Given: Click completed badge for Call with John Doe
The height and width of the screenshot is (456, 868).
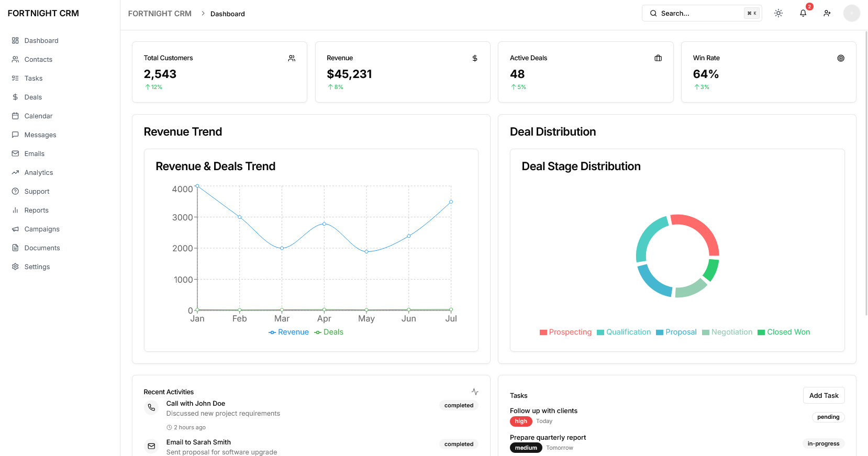Looking at the screenshot, I should pos(459,405).
